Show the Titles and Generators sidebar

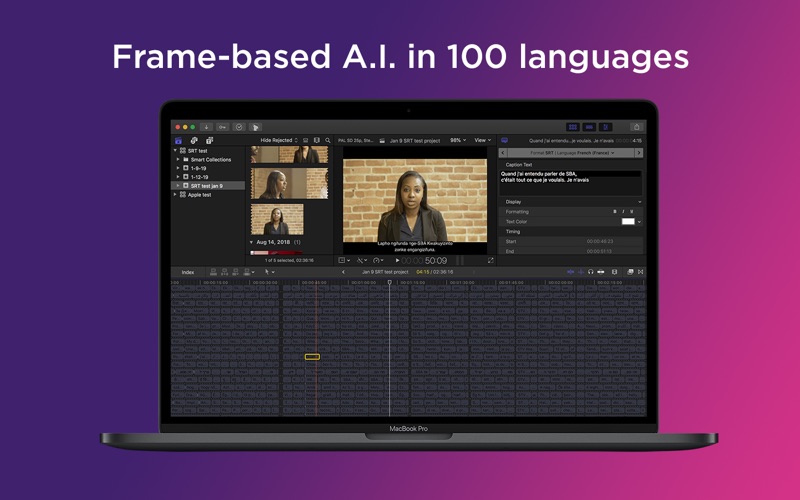(x=209, y=141)
